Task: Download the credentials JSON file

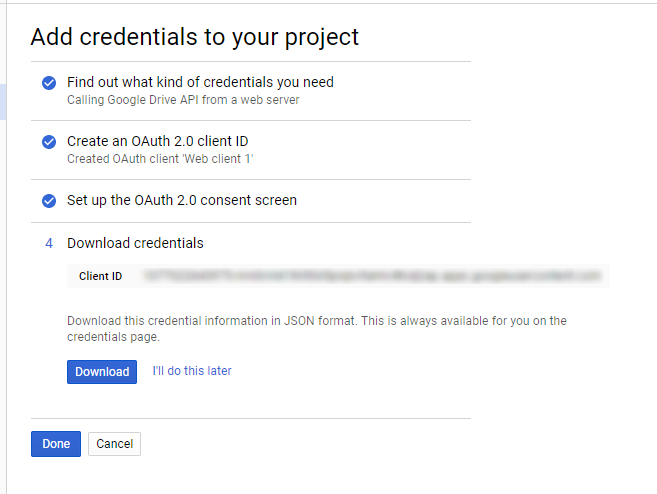Action: click(102, 372)
